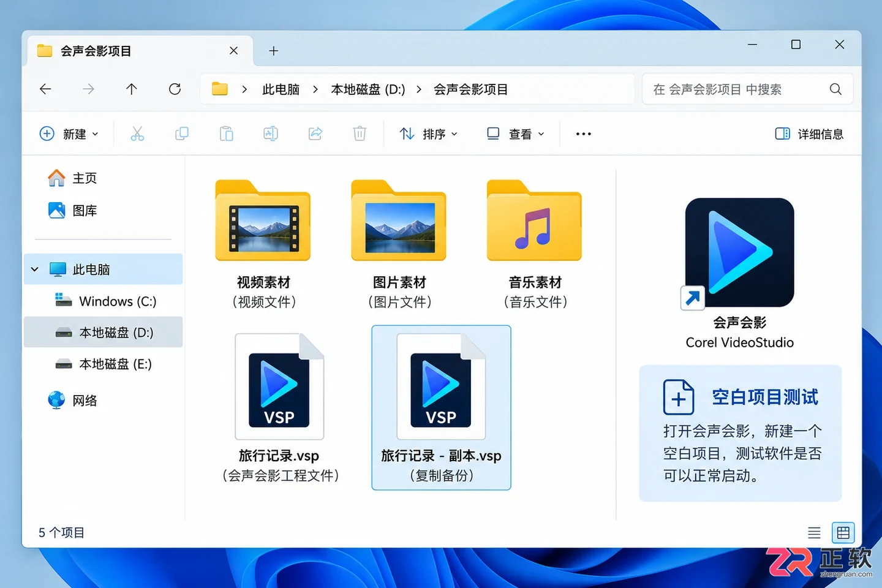Click the search magnifier icon
This screenshot has height=588, width=882.
pyautogui.click(x=835, y=89)
